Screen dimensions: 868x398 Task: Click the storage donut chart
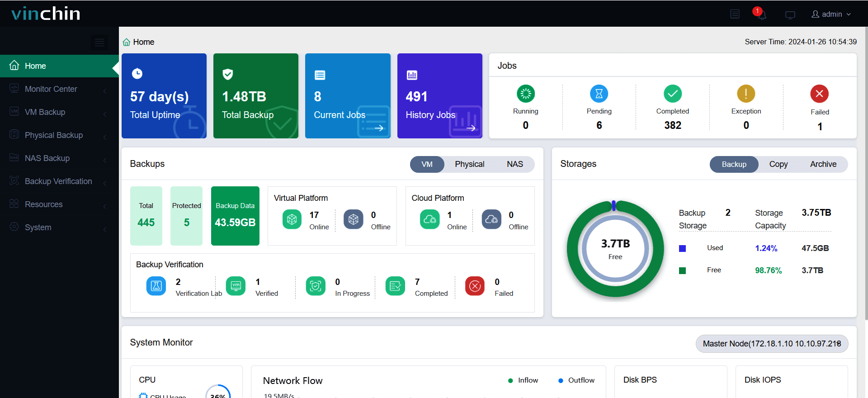[615, 249]
